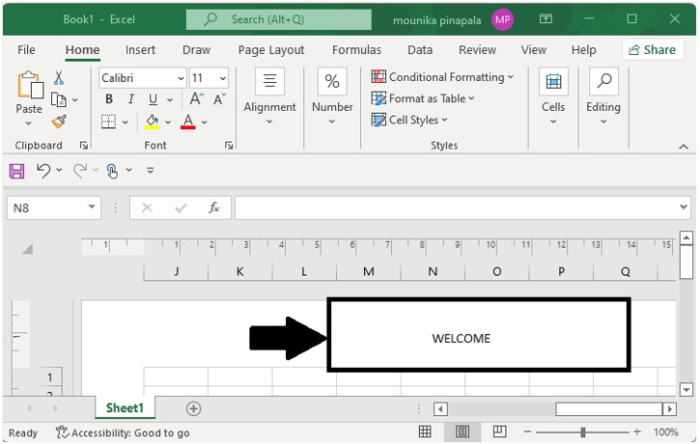This screenshot has height=444, width=700.
Task: Expand the formula bar chevron
Action: 683,207
